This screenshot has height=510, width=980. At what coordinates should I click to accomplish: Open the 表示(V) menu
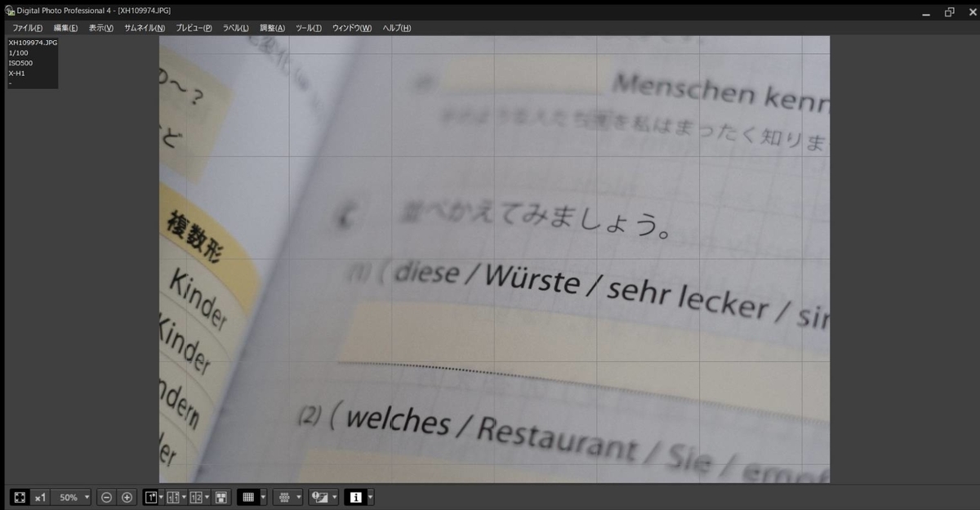[101, 28]
